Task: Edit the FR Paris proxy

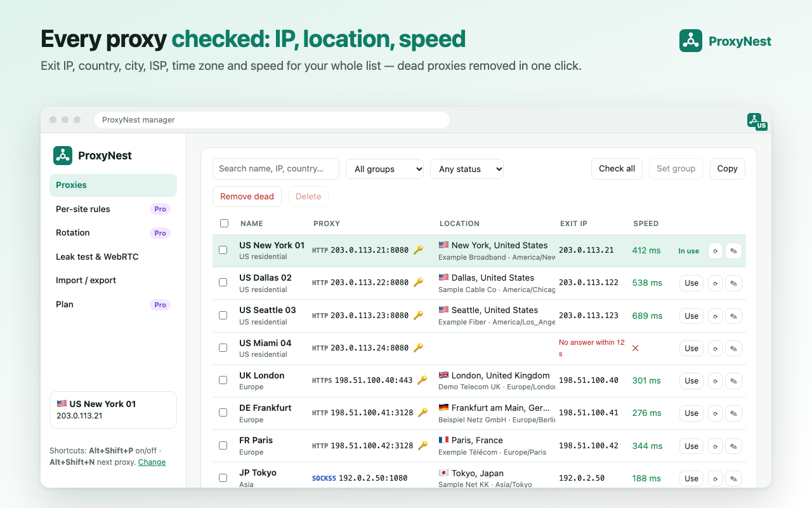Action: [x=733, y=446]
